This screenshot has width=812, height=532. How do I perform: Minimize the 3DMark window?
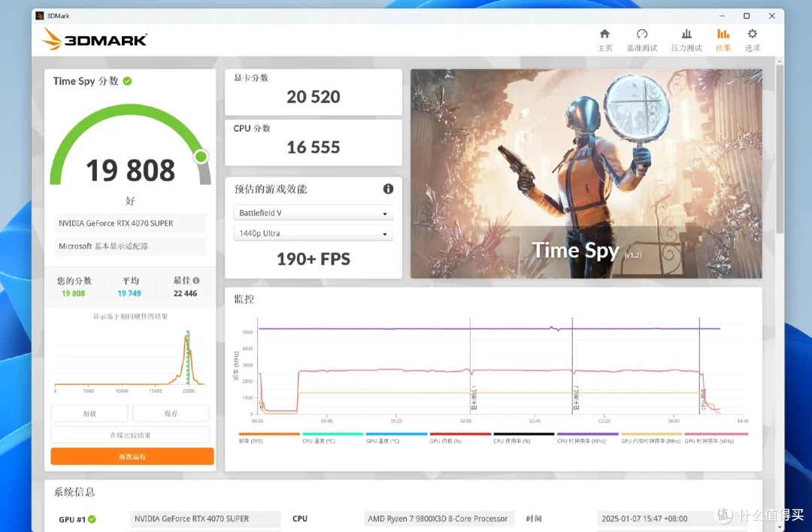pos(722,16)
